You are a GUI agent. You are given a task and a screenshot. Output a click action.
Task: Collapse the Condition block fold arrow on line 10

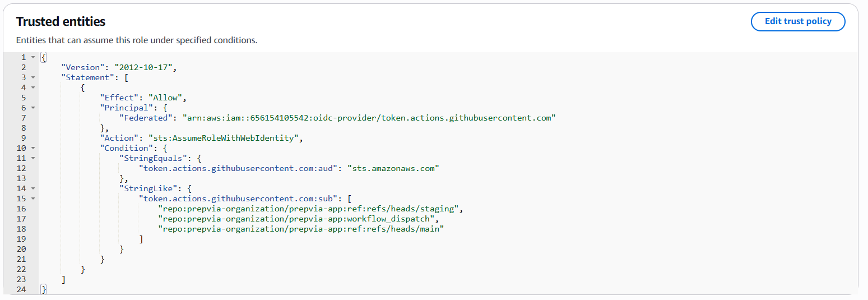click(x=33, y=148)
